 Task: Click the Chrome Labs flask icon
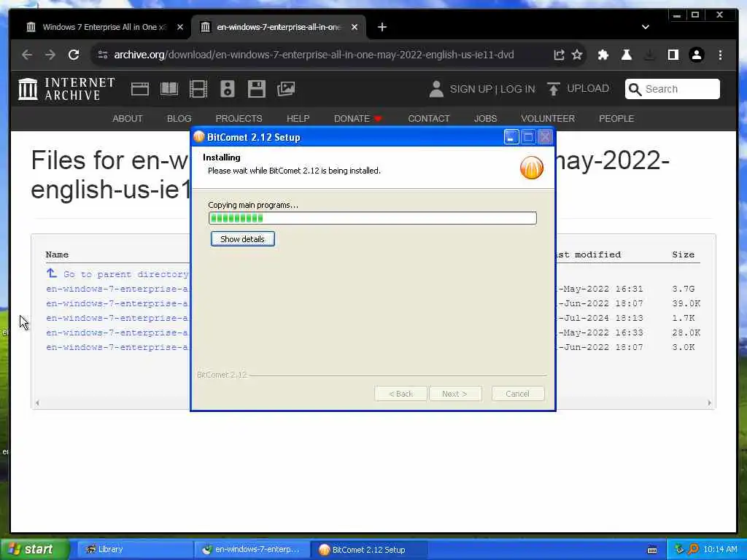coord(627,55)
